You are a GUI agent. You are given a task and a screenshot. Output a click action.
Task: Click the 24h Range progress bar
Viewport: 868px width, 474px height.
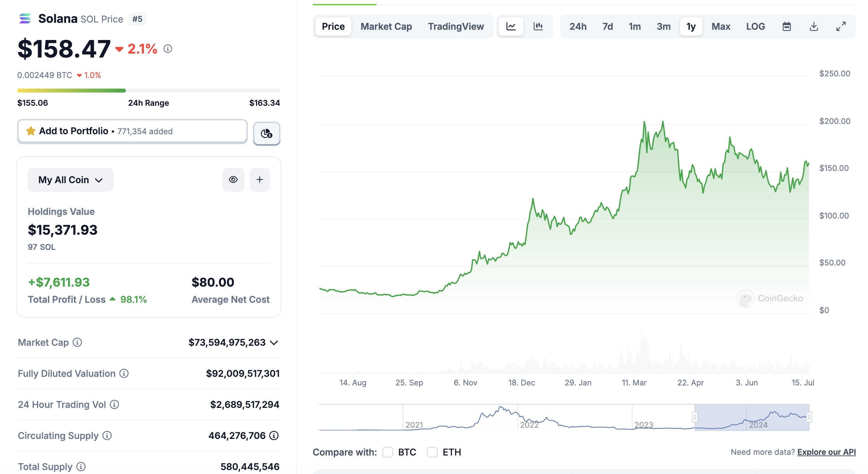coord(149,90)
